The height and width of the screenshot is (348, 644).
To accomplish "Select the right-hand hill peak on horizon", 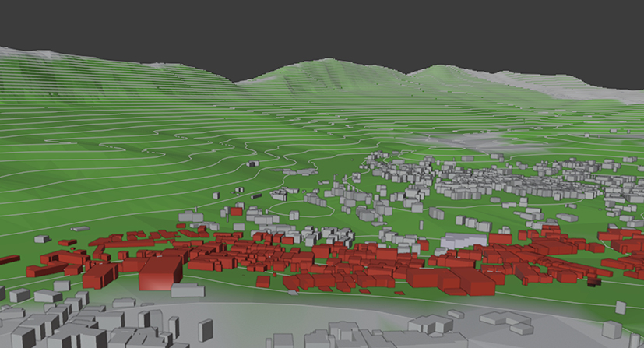I will coord(436,70).
